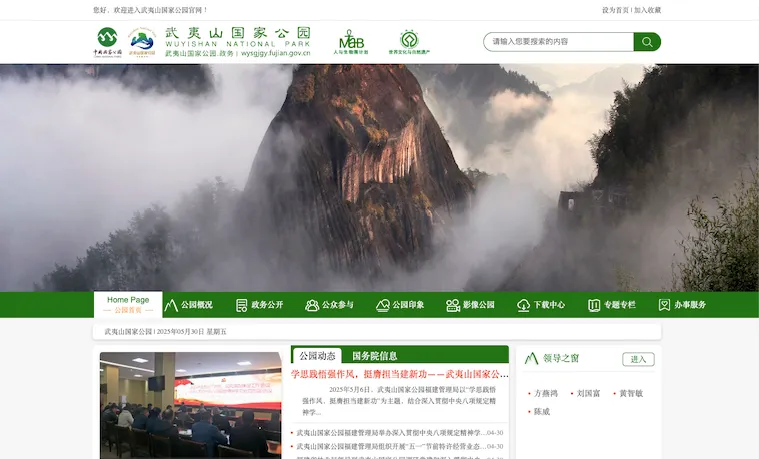Viewport: 759px width, 459px height.
Task: Focus the site search input field
Action: pyautogui.click(x=559, y=42)
